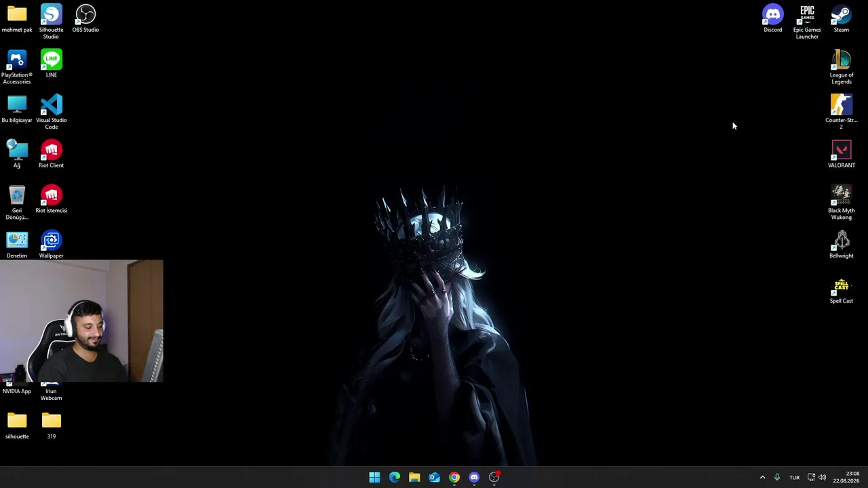Select the LINE app icon
This screenshot has width=868, height=488.
(x=51, y=64)
